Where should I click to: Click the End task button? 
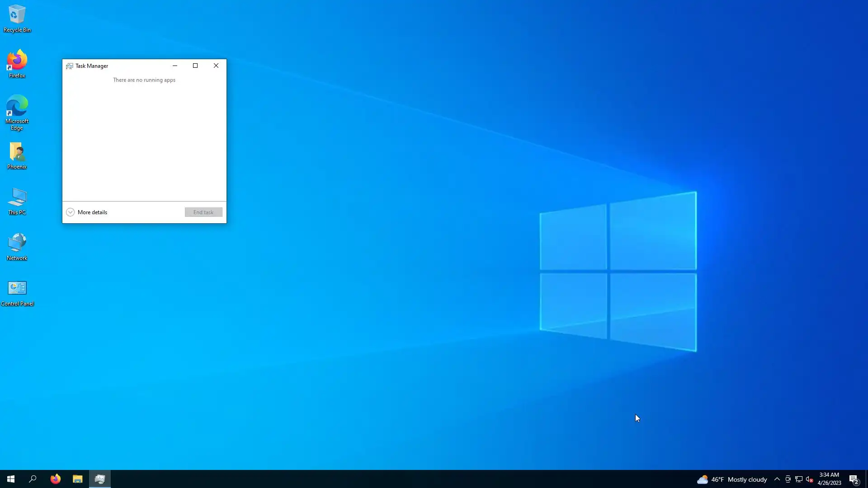pos(203,212)
